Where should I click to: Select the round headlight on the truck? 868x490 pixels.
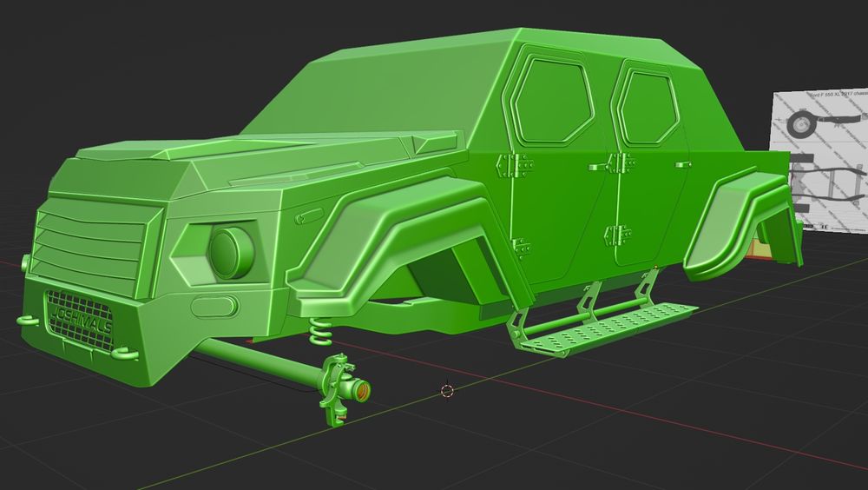[x=232, y=252]
